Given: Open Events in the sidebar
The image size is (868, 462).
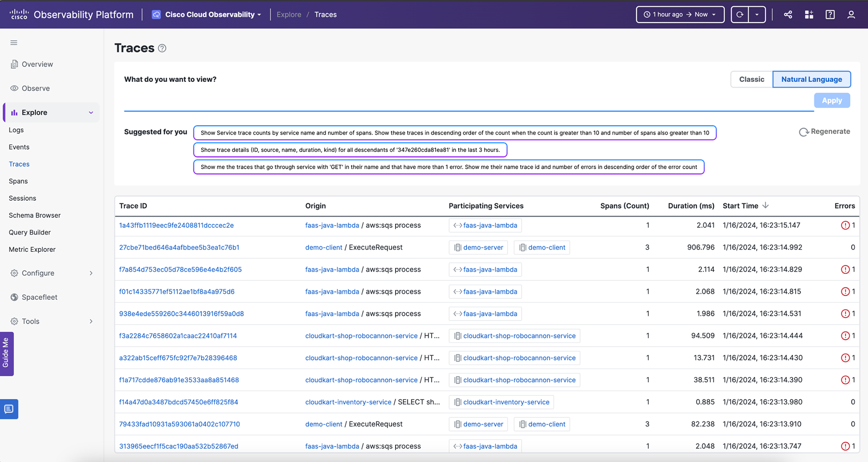Looking at the screenshot, I should click(x=19, y=147).
